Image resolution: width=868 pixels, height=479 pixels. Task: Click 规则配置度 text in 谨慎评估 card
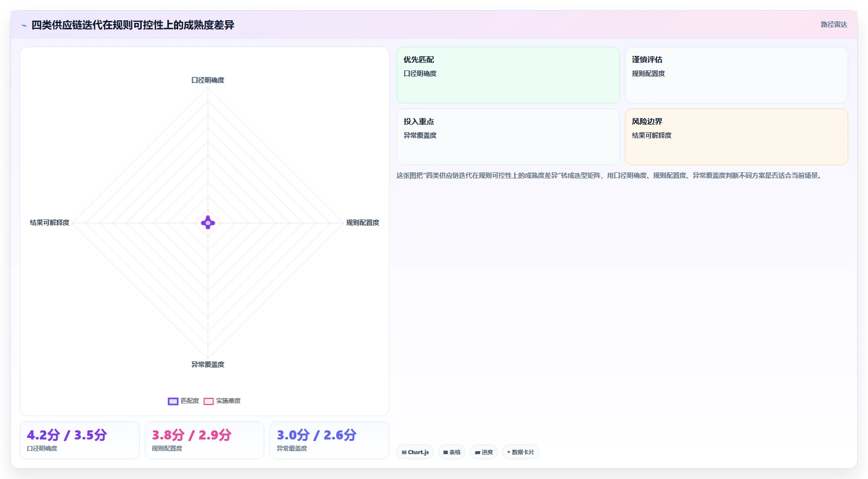pos(648,73)
